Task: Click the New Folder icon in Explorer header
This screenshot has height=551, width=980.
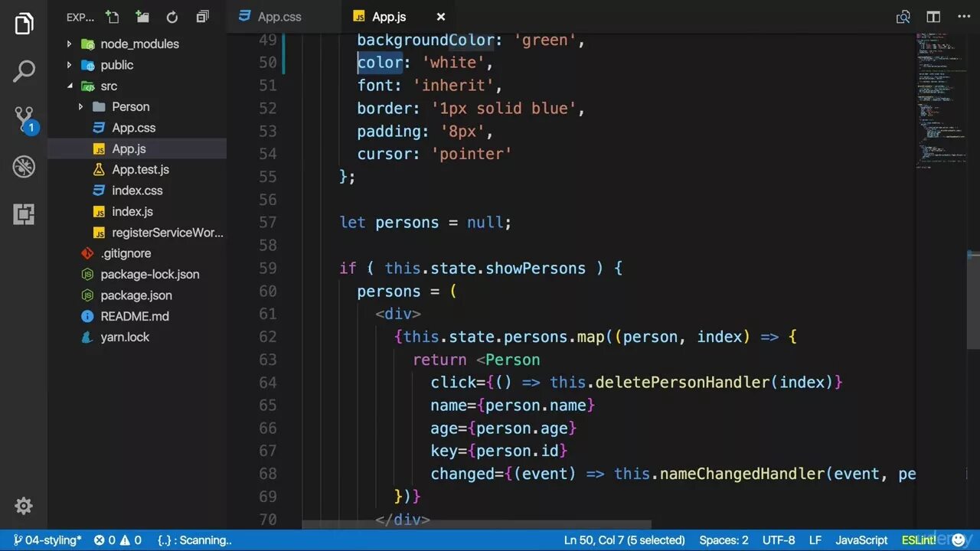Action: pyautogui.click(x=142, y=17)
